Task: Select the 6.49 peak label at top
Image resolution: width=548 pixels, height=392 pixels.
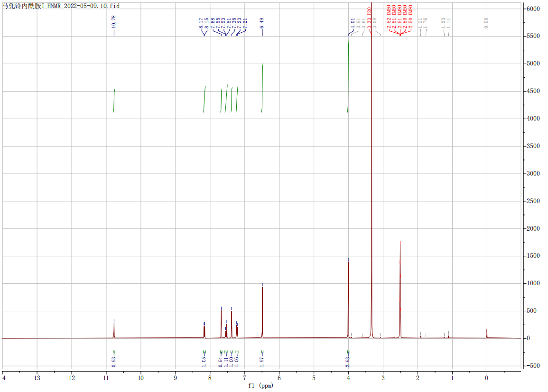Action: click(262, 24)
